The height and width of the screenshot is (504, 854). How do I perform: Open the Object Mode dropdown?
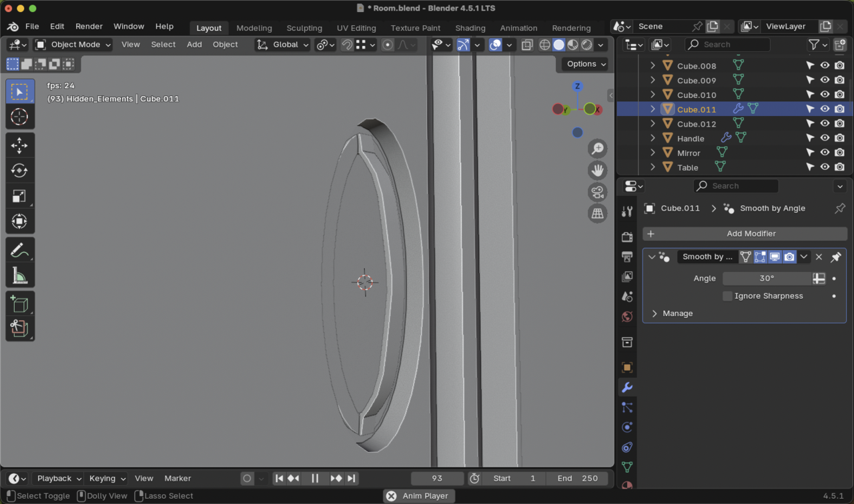click(x=73, y=45)
